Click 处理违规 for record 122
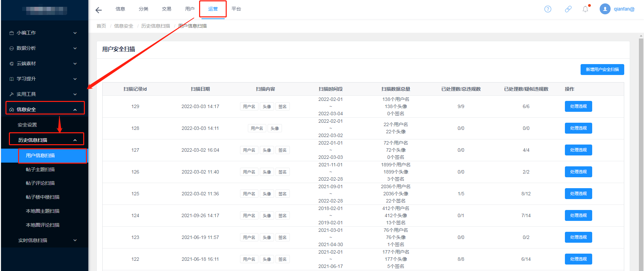This screenshot has width=644, height=271. pyautogui.click(x=578, y=259)
